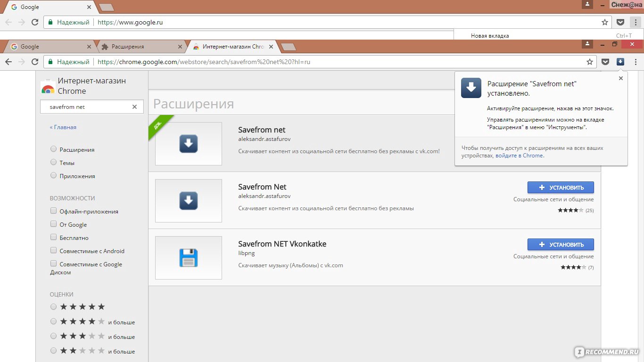Image resolution: width=644 pixels, height=362 pixels.
Task: Clear the savefrom net search box
Action: (134, 107)
